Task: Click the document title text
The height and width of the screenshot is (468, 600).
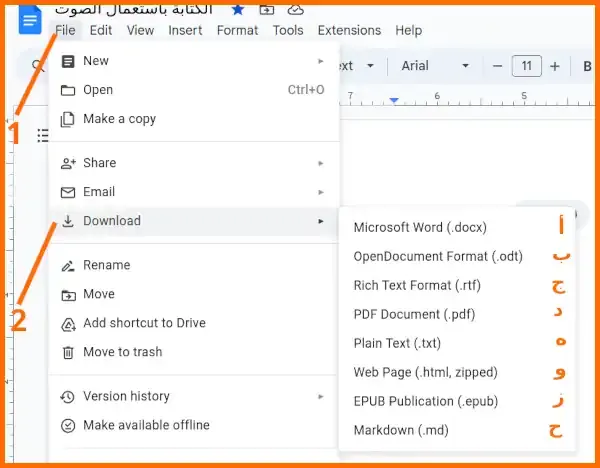Action: [x=134, y=10]
